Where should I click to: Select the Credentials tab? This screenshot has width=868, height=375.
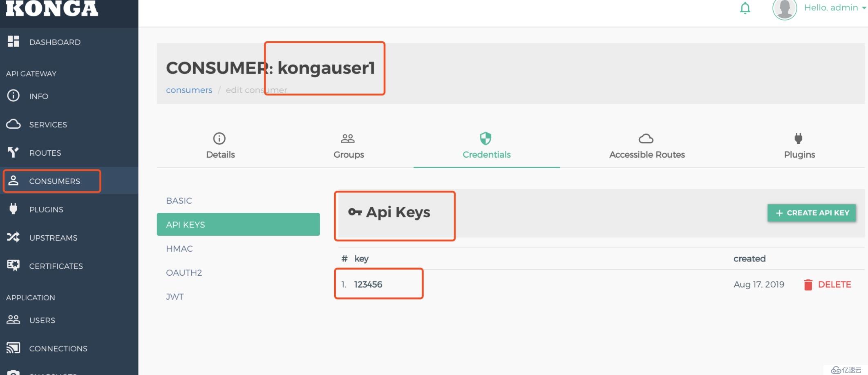tap(486, 146)
